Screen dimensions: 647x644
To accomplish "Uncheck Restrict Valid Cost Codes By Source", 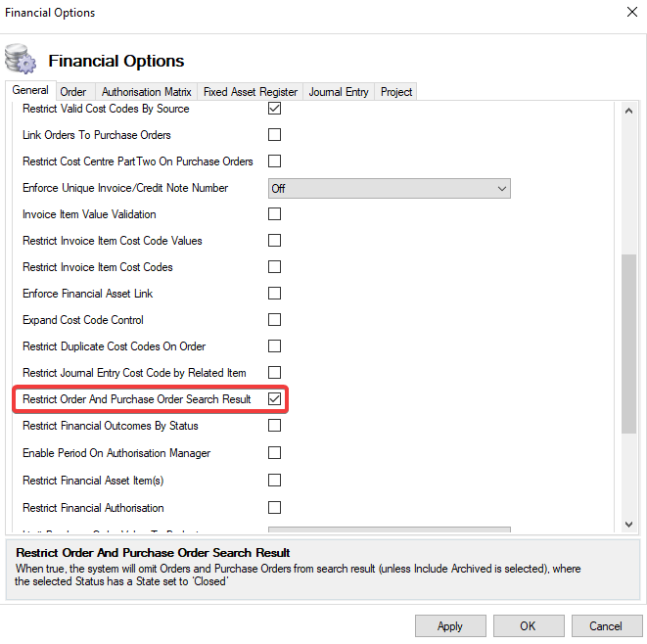I will [275, 109].
